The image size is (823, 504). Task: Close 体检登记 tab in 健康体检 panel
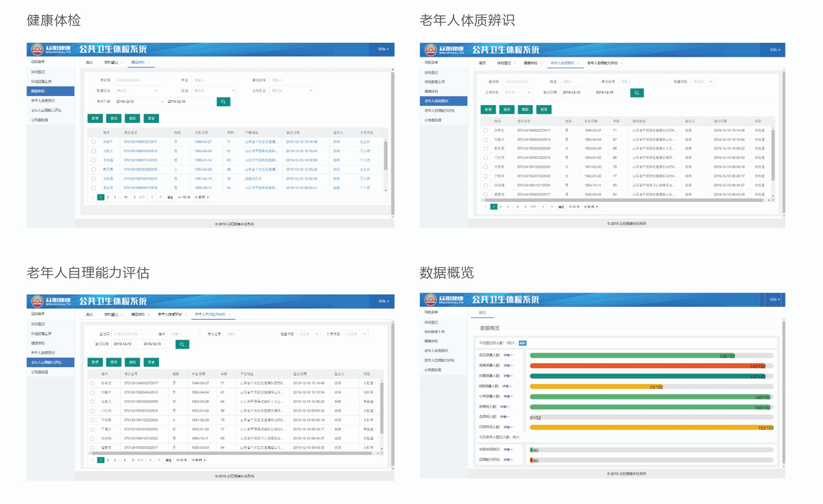[122, 62]
